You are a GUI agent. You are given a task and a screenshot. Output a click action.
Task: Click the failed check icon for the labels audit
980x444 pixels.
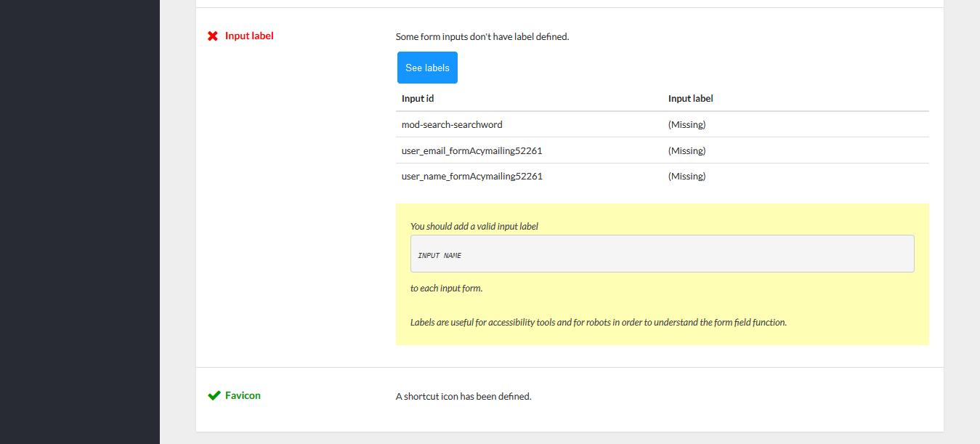tap(212, 35)
